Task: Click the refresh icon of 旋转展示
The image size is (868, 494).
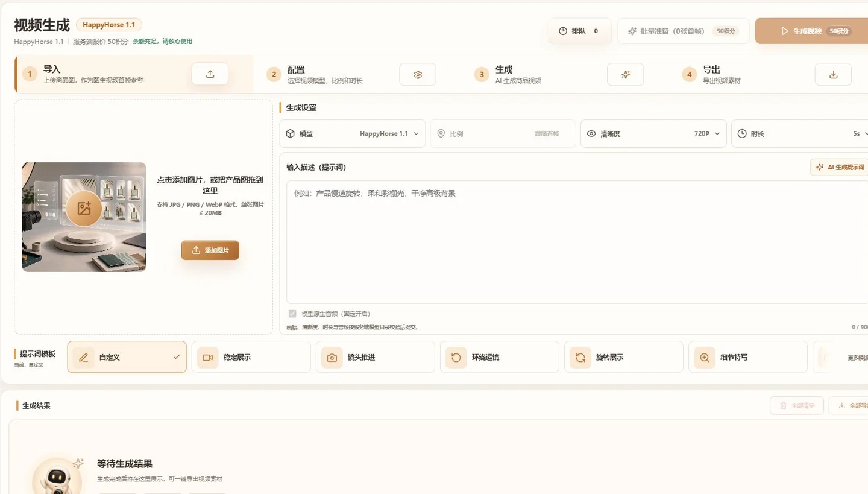Action: [580, 357]
